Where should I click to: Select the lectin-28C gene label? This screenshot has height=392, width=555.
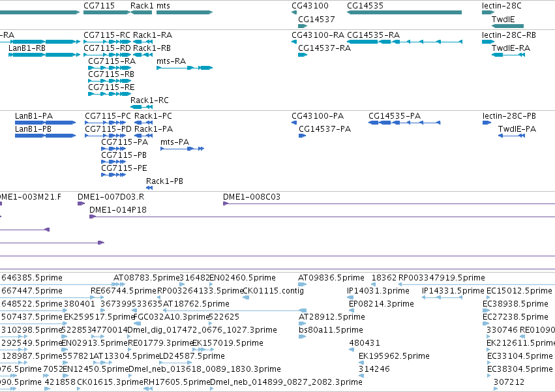[x=502, y=6]
